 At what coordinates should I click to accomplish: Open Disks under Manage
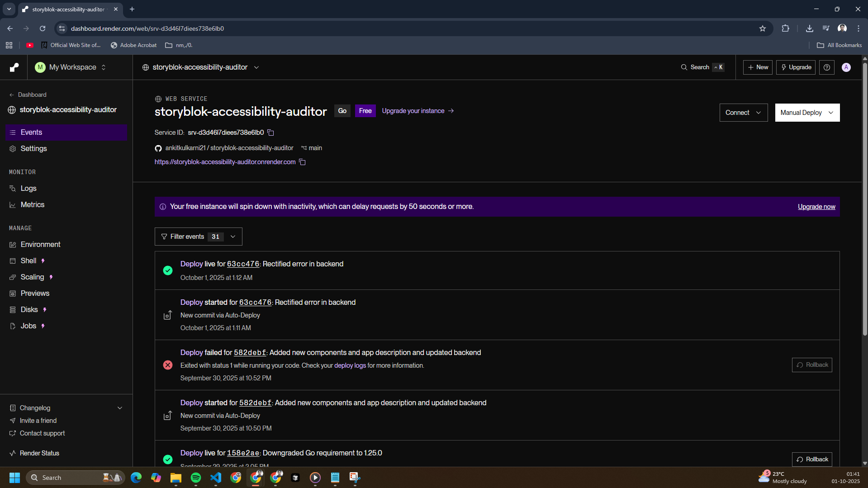[x=66, y=310]
